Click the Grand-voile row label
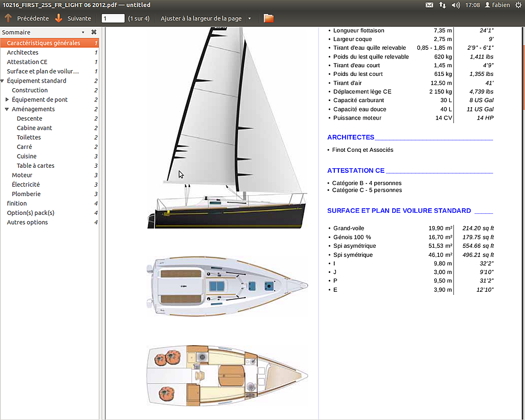Viewport: 525px width, 420px height. [x=349, y=228]
